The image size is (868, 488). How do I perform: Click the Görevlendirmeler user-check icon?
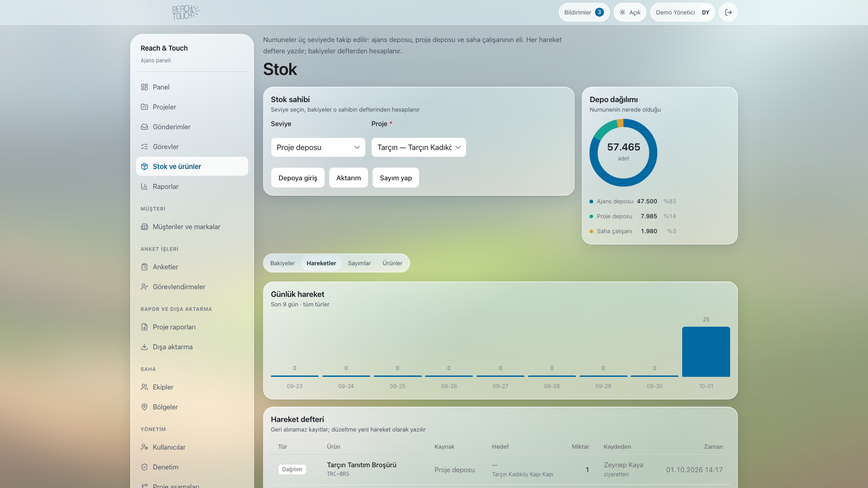pyautogui.click(x=144, y=287)
